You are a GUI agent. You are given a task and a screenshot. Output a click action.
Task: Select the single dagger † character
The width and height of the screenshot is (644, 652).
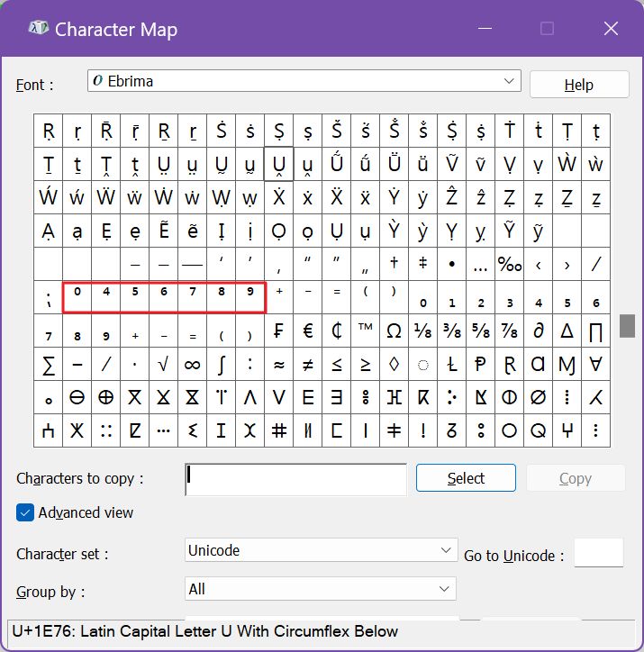[395, 264]
